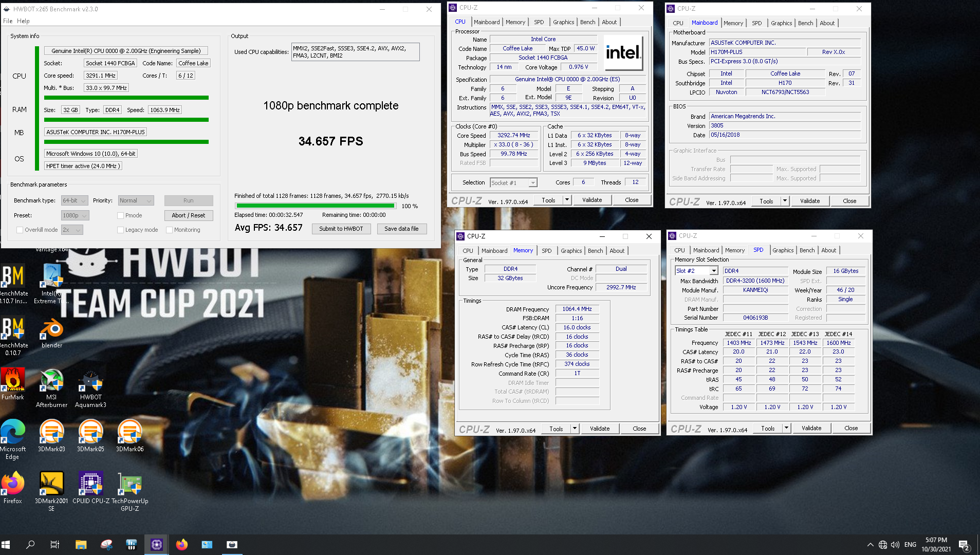
Task: Open the Priority Normal dropdown
Action: 136,200
